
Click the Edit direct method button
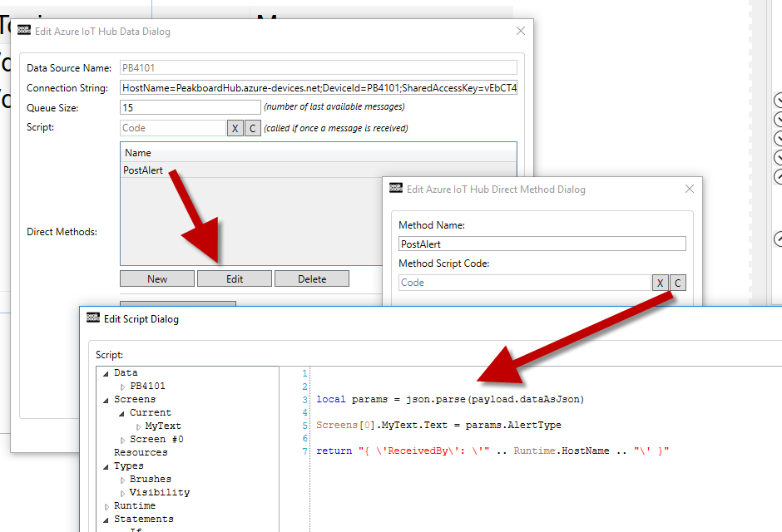pyautogui.click(x=235, y=279)
